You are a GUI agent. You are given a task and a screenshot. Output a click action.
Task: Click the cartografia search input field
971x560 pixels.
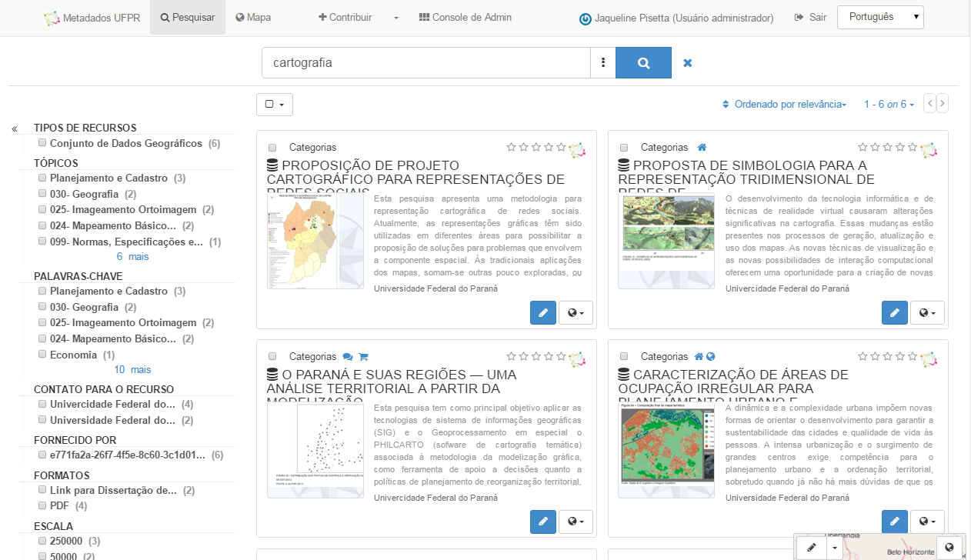[x=425, y=63]
